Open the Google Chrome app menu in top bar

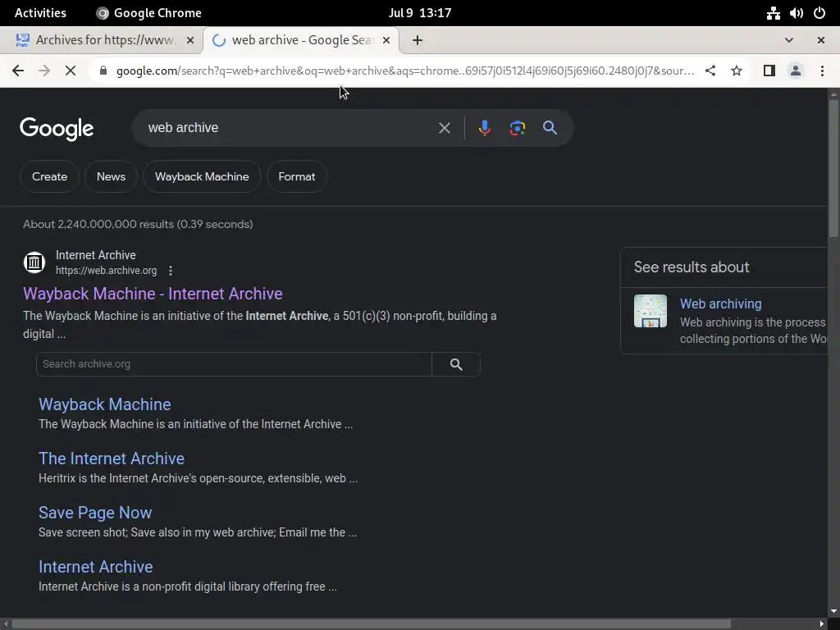pos(148,13)
